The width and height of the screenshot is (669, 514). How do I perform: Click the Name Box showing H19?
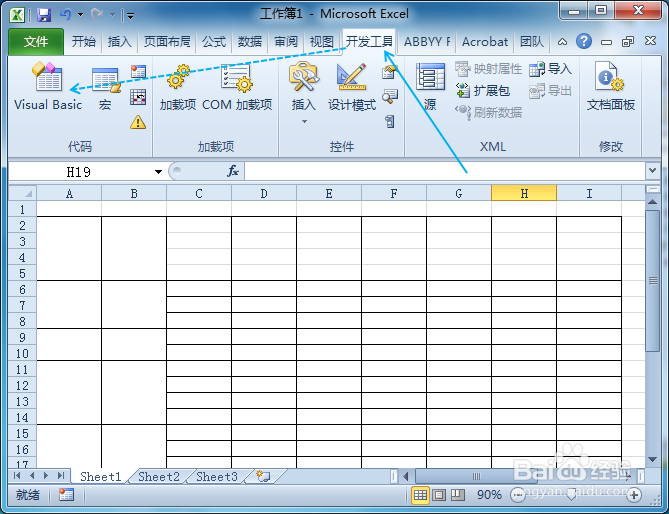pyautogui.click(x=79, y=171)
